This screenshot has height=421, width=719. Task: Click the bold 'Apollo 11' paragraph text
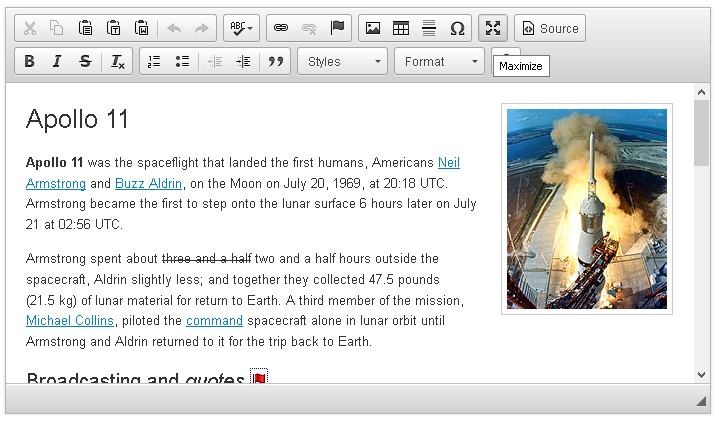(54, 162)
